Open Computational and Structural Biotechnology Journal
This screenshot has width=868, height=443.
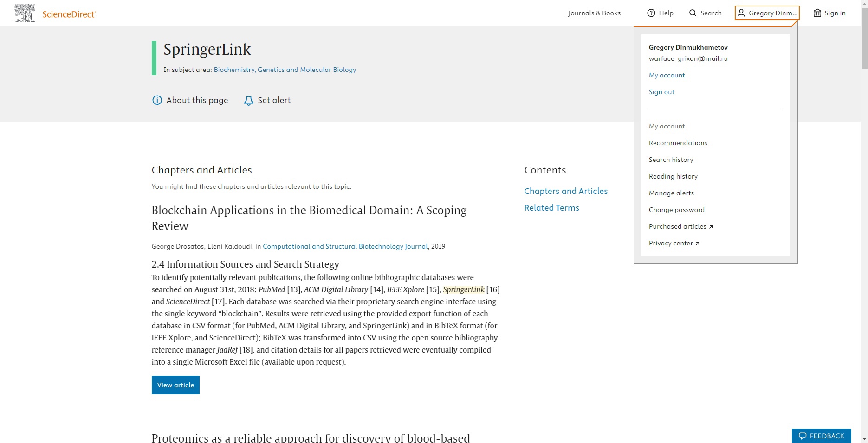[x=345, y=246]
